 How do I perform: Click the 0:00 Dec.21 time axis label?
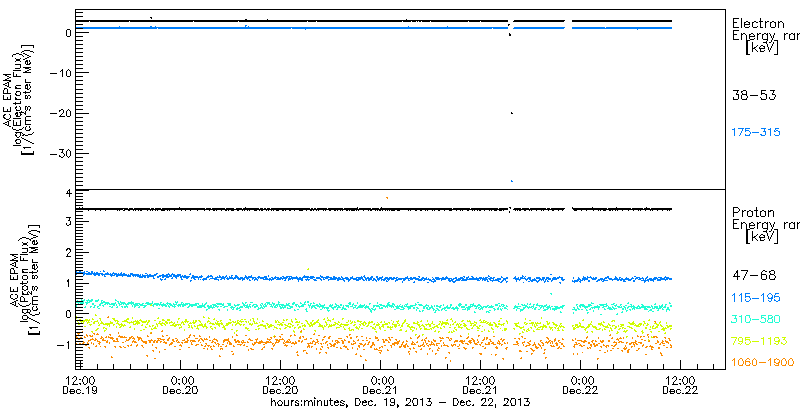point(381,385)
